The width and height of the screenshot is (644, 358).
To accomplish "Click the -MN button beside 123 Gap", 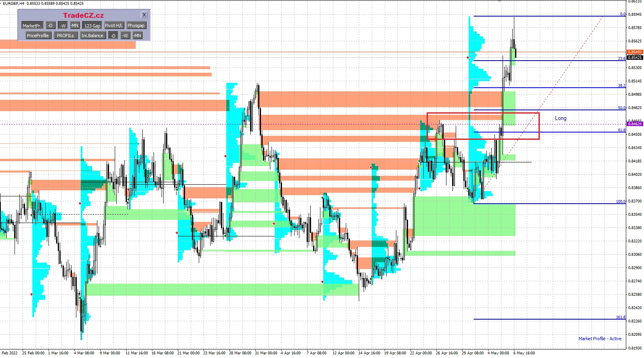I will tap(74, 25).
